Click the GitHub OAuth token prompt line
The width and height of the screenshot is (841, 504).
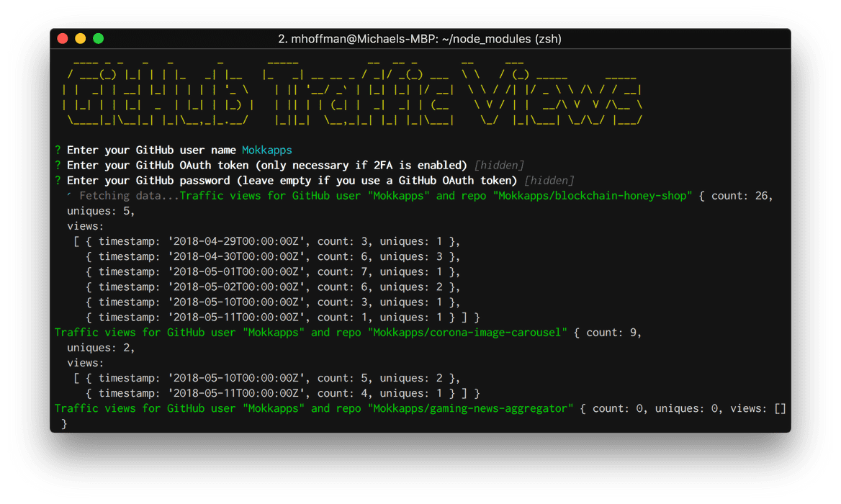pyautogui.click(x=266, y=165)
